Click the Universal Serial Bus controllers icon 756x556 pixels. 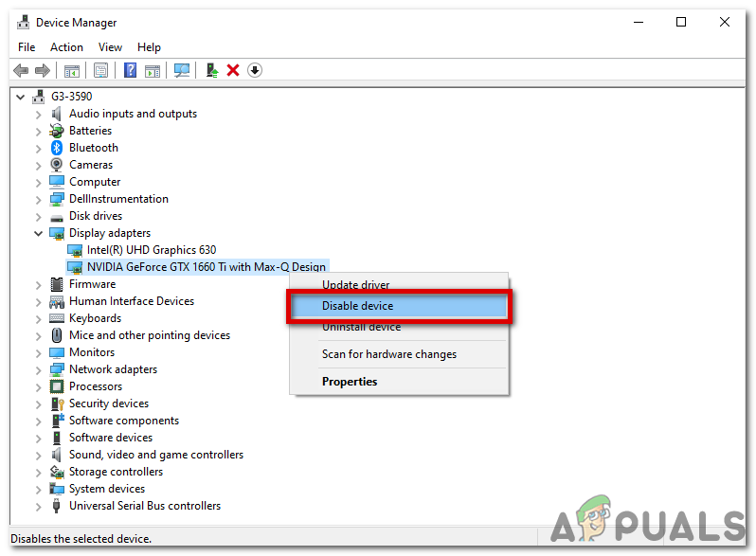pyautogui.click(x=57, y=506)
